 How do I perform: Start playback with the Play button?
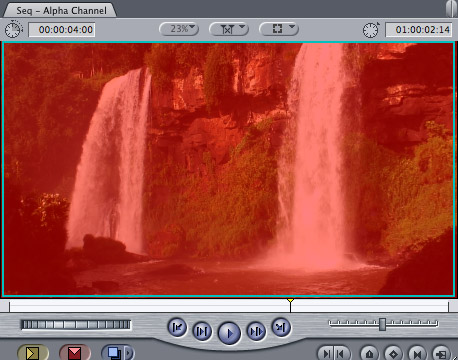click(229, 333)
